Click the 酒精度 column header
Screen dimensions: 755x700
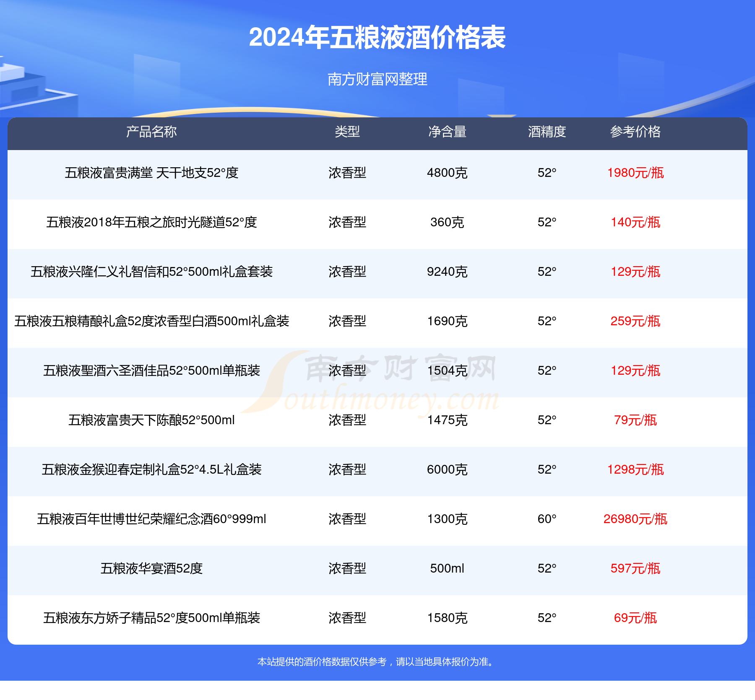point(547,132)
